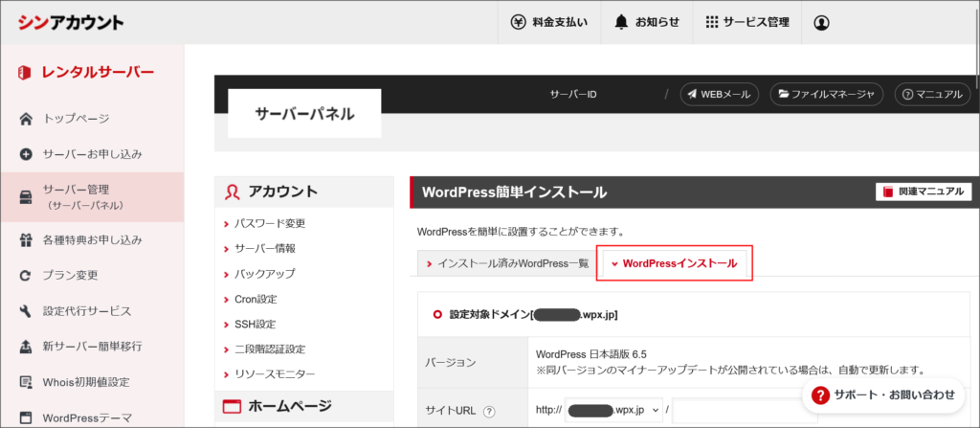Screen dimensions: 980x428
Task: Click サポート・お問い合わせ button
Action: coord(883,394)
